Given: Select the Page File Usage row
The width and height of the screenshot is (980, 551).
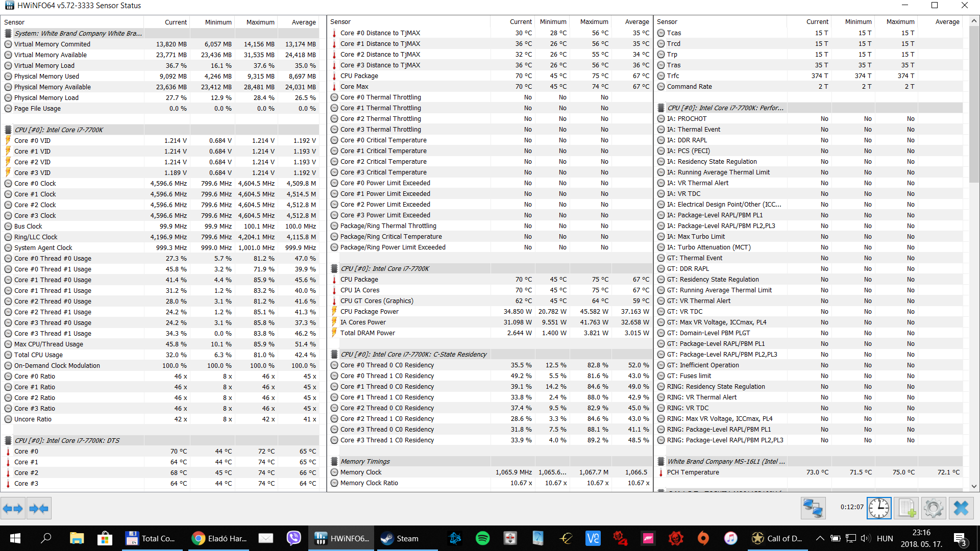Looking at the screenshot, I should click(x=160, y=109).
